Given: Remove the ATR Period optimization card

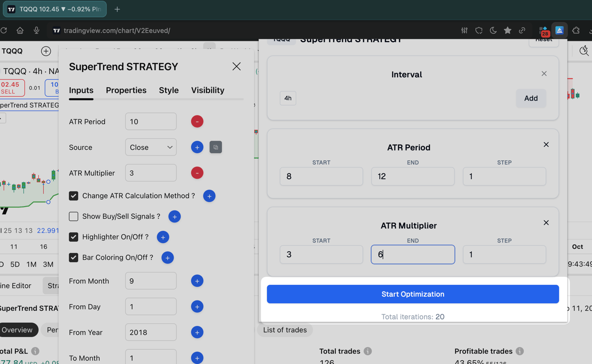Looking at the screenshot, I should pyautogui.click(x=546, y=145).
